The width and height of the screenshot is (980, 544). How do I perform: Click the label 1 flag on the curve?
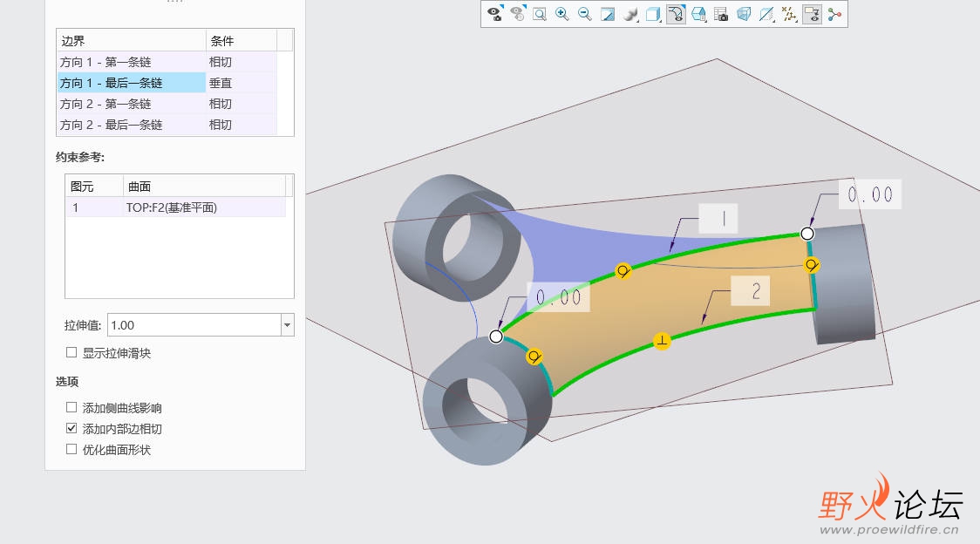click(718, 218)
